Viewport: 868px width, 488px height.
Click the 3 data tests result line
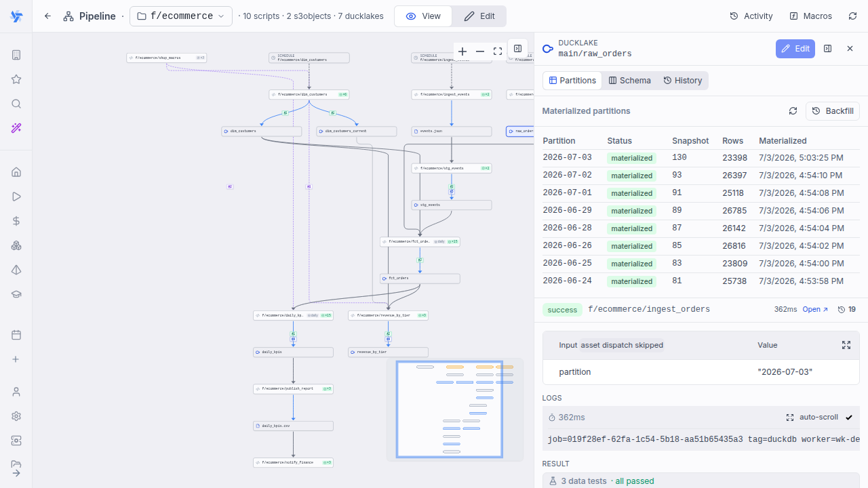tap(701, 481)
